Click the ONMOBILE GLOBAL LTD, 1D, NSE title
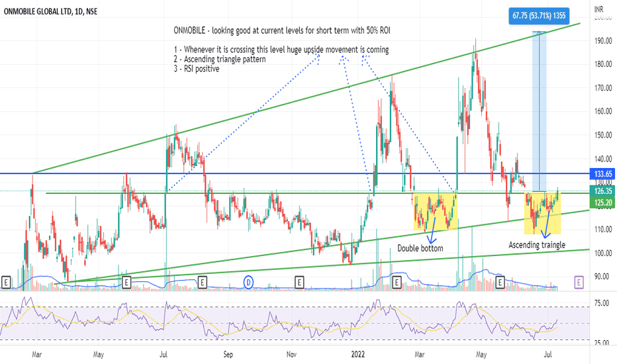Screen dimensions: 617x364 [x=50, y=11]
